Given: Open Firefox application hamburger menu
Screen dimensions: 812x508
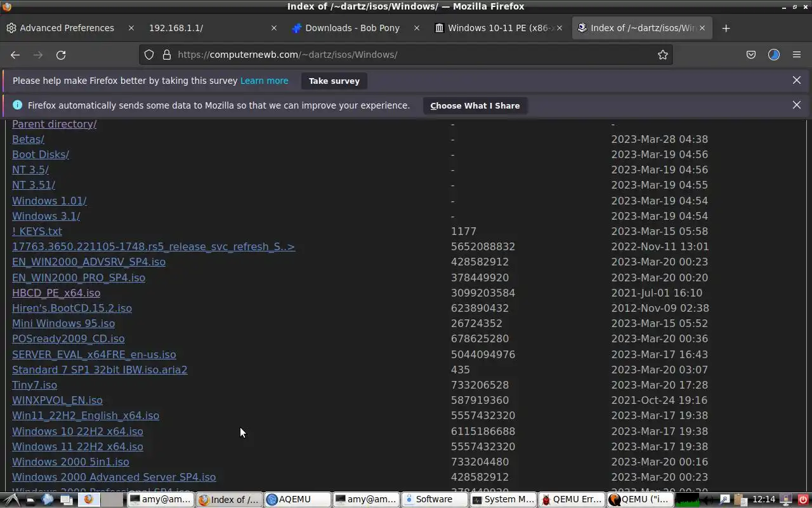Looking at the screenshot, I should [x=797, y=55].
